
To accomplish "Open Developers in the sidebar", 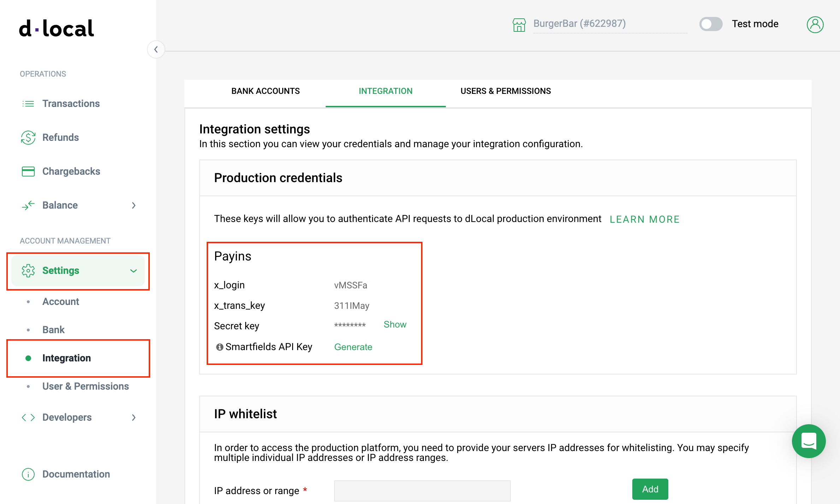I will click(x=67, y=417).
